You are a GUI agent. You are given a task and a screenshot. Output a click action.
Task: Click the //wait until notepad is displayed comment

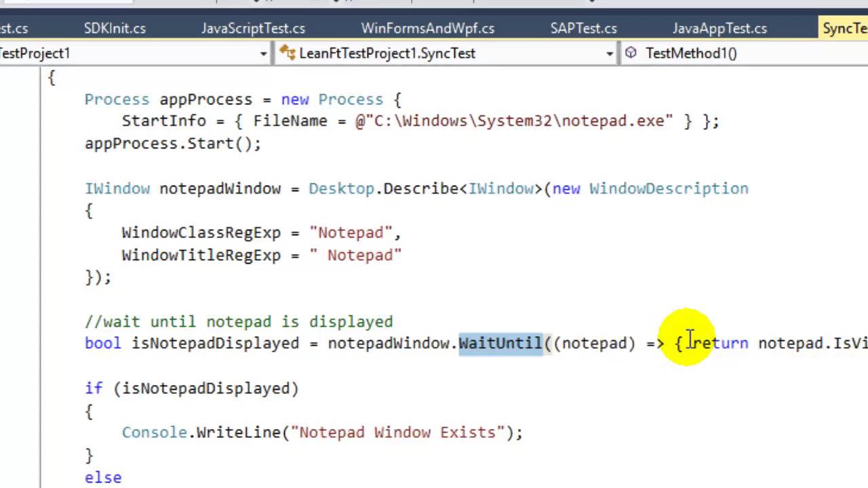[x=239, y=321]
